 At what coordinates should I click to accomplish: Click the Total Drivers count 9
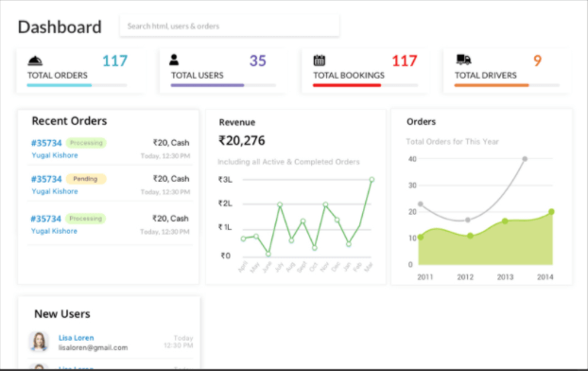537,61
